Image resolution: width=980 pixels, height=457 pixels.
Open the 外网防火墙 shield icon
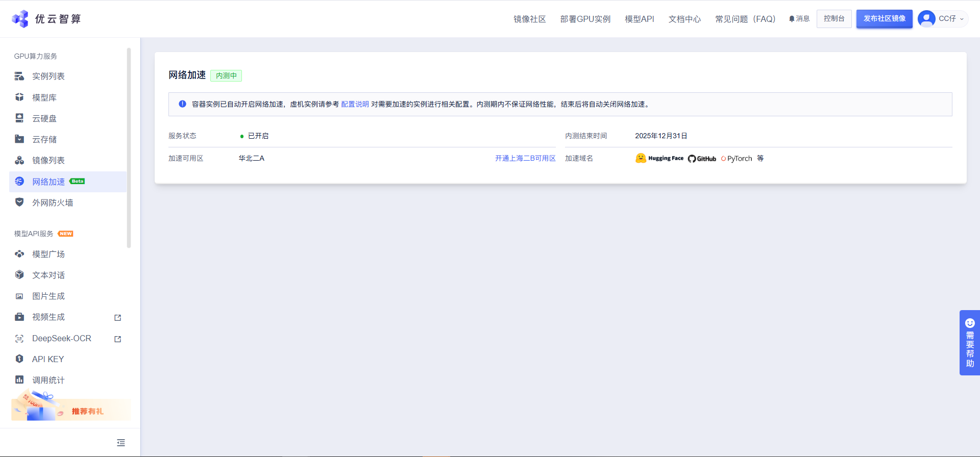(19, 202)
